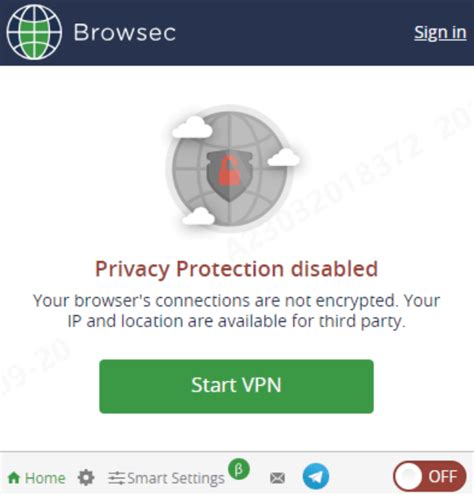Open the Sign in link

pos(440,32)
